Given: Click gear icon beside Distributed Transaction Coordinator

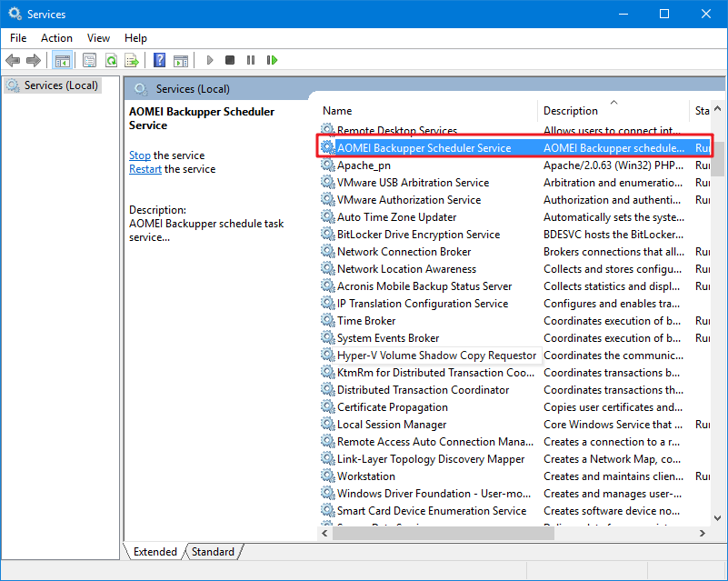Looking at the screenshot, I should click(328, 390).
